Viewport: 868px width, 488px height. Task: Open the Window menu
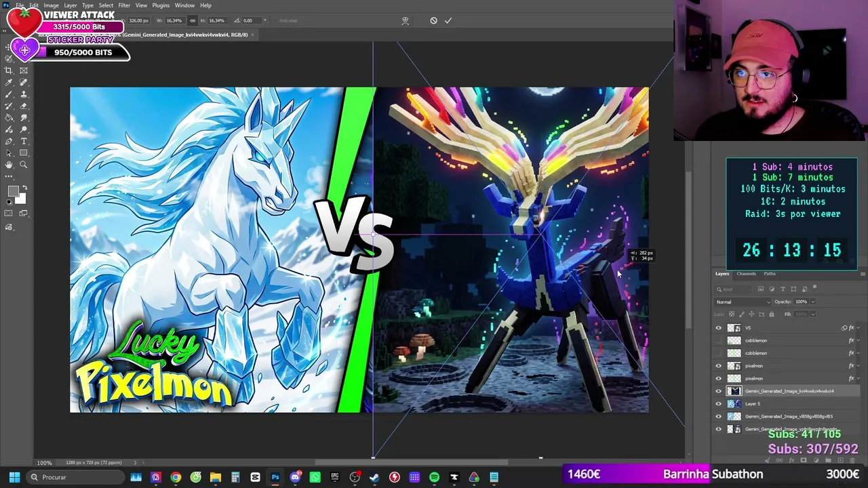[x=184, y=5]
